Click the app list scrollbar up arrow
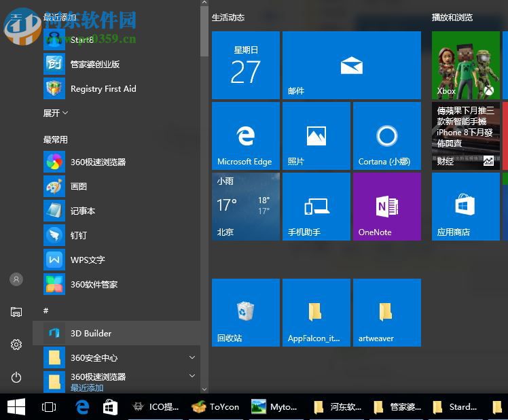 [204, 3]
